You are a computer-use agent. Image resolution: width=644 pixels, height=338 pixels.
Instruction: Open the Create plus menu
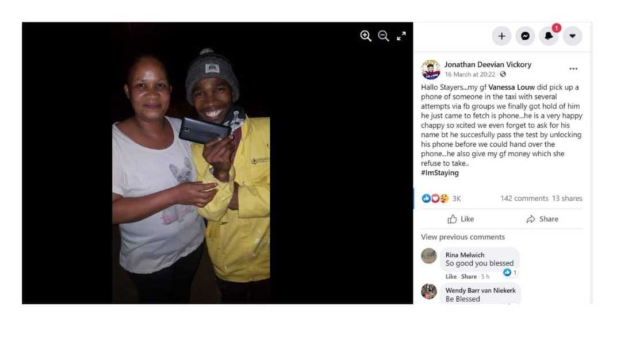pyautogui.click(x=501, y=36)
